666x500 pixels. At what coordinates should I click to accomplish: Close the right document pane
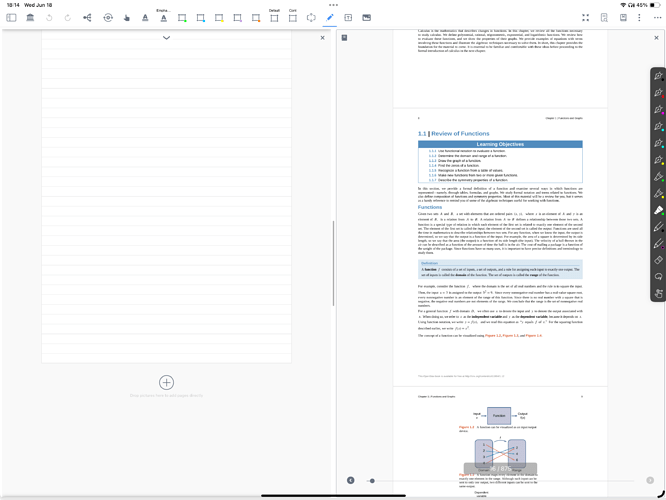click(656, 38)
